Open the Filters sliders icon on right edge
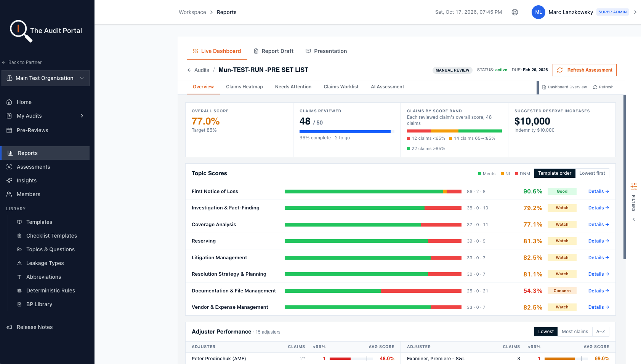Viewport: 641px width, 364px height. [634, 187]
